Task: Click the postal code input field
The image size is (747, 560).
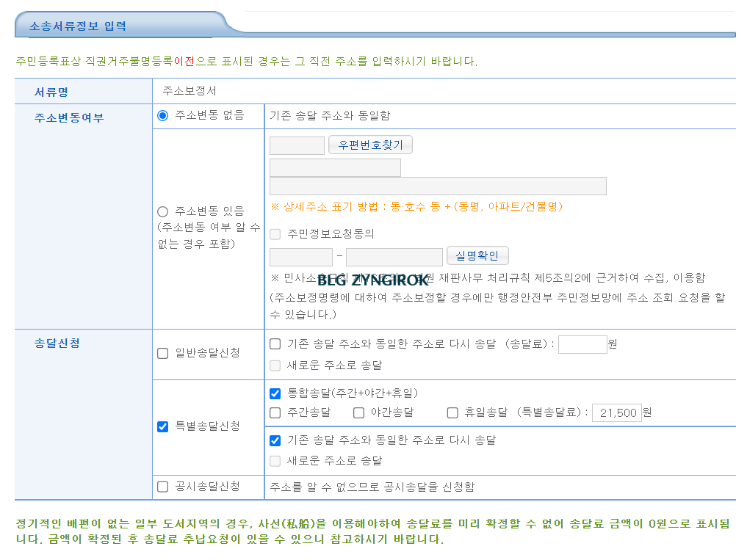Action: (x=297, y=145)
